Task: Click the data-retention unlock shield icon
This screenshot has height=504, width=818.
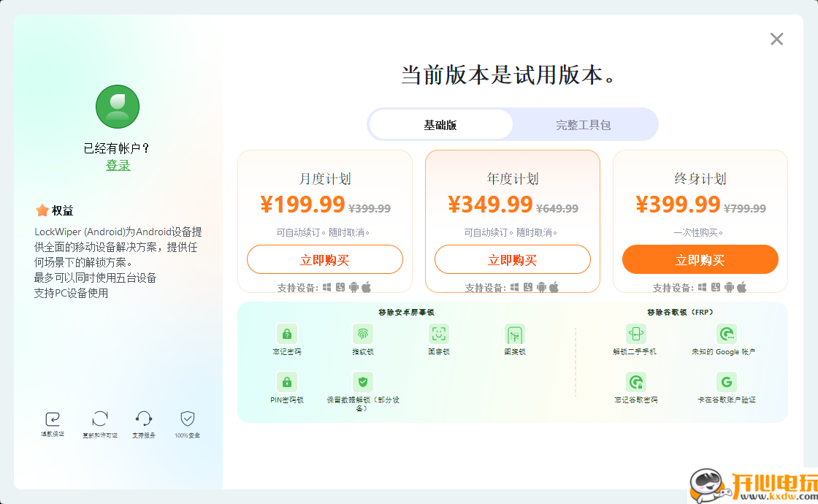Action: [x=363, y=381]
